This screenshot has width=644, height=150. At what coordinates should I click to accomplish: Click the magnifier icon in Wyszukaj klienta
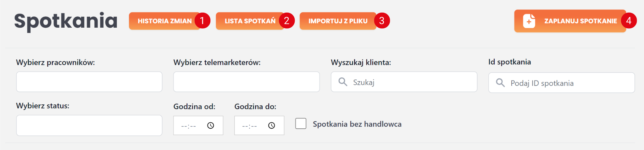[x=343, y=82]
